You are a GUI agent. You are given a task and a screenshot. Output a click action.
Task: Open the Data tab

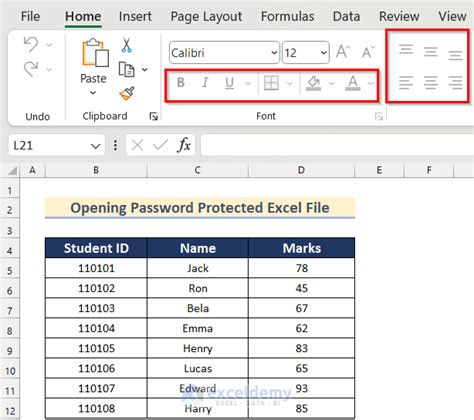346,16
